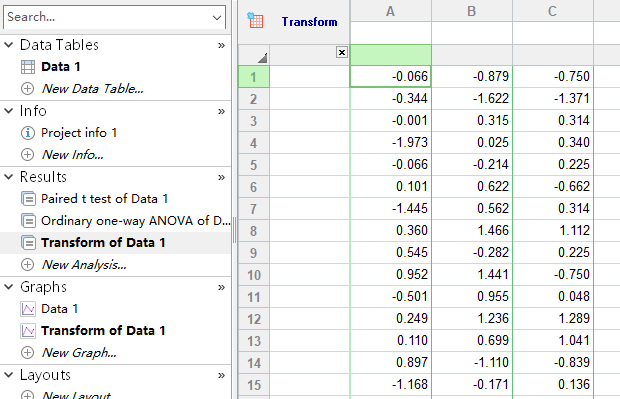Click New Graph link
The width and height of the screenshot is (620, 399).
(x=79, y=352)
